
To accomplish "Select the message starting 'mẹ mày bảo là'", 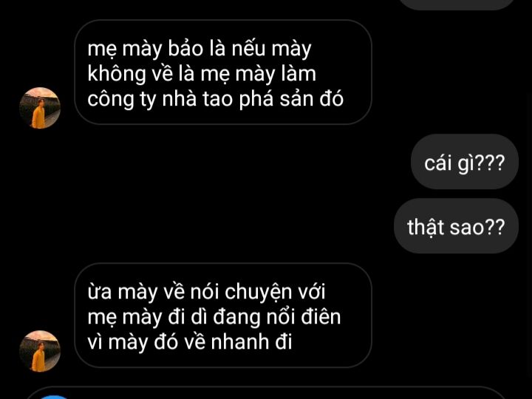I will (223, 72).
